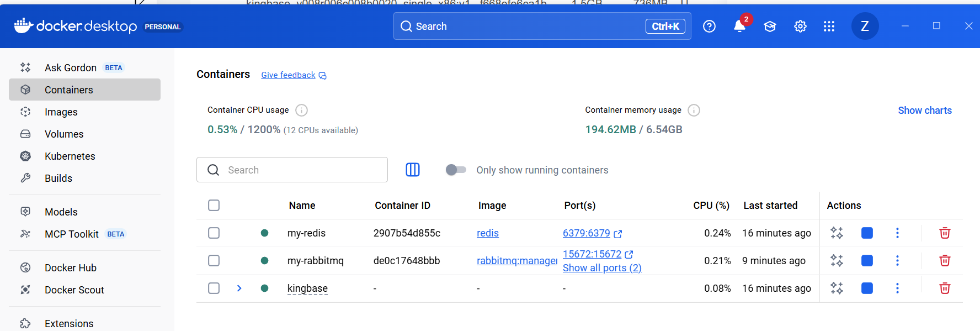The image size is (980, 331).
Task: Click container ID de0c17648bbb
Action: click(407, 260)
